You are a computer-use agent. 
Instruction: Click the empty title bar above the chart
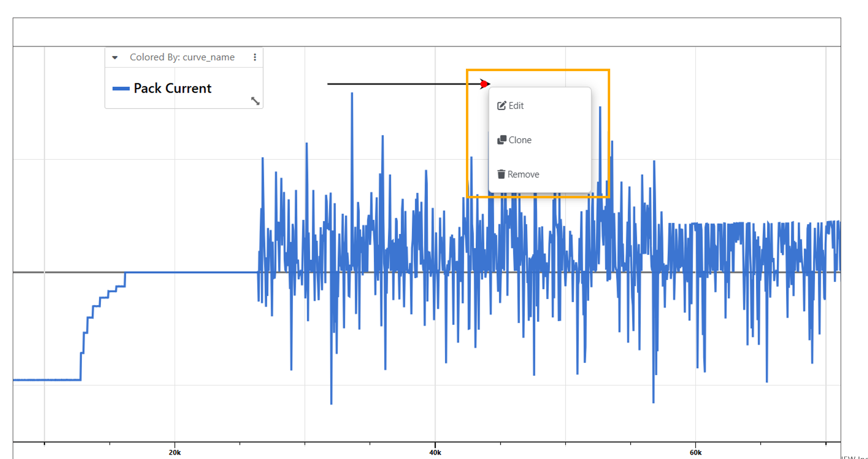(x=426, y=32)
